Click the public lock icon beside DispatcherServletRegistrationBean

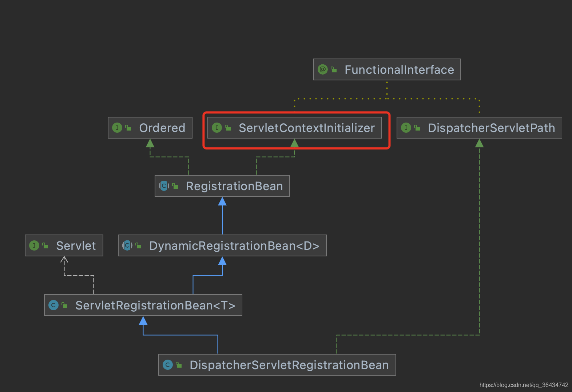[x=179, y=365]
